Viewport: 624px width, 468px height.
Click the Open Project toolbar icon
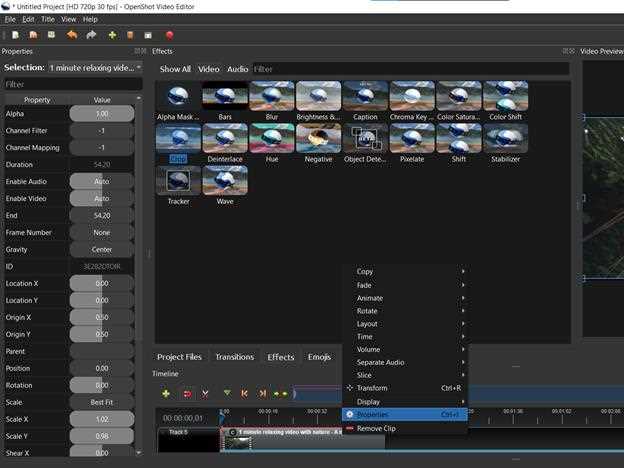coord(33,35)
